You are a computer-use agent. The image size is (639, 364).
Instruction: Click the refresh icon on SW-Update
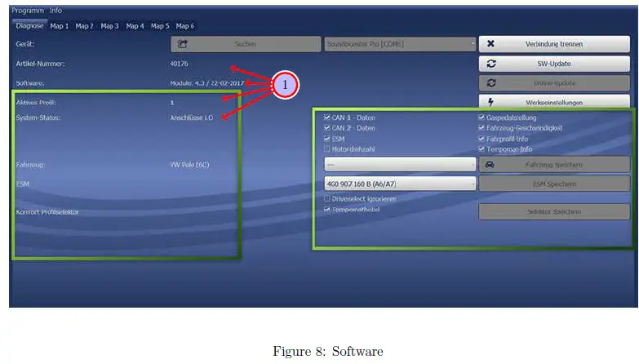491,64
